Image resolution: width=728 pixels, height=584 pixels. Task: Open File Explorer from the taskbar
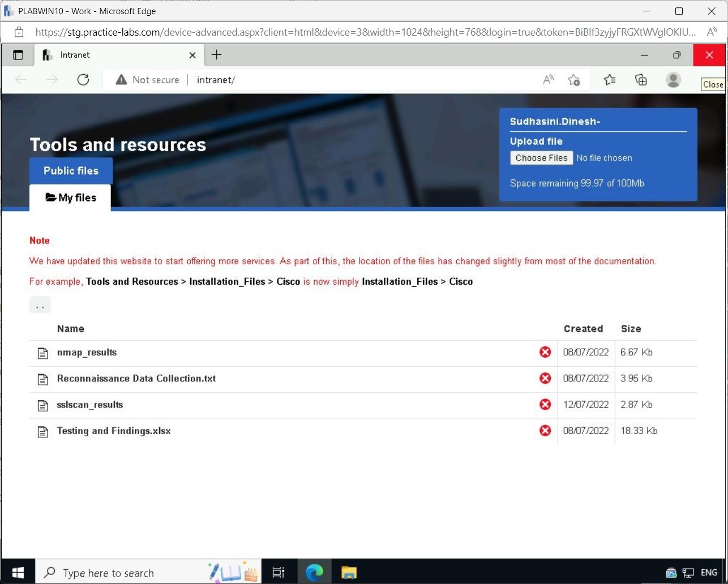click(349, 573)
